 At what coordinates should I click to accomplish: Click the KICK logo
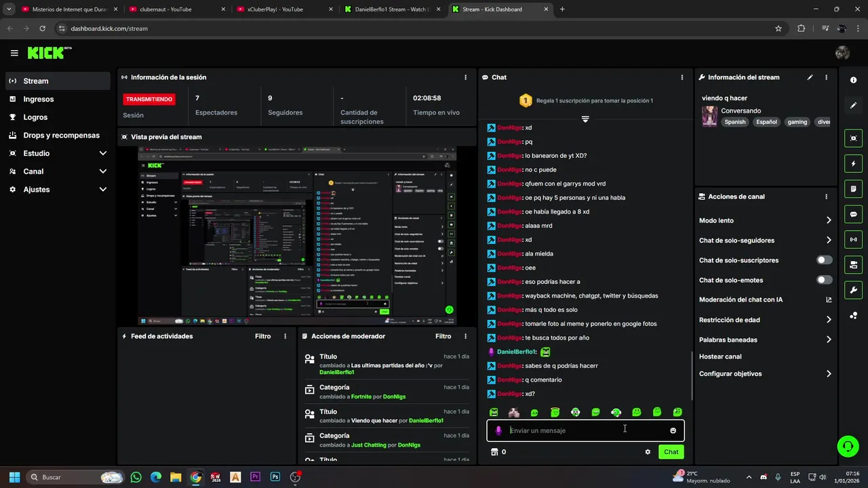pyautogui.click(x=50, y=53)
